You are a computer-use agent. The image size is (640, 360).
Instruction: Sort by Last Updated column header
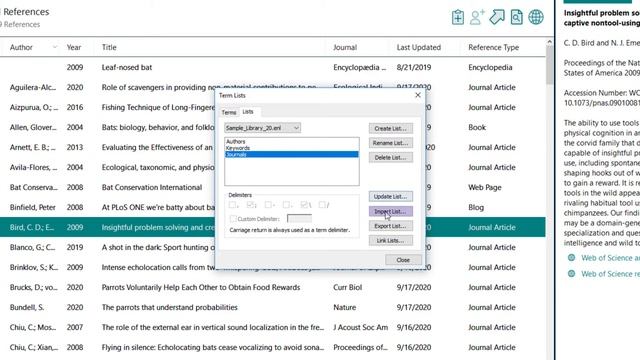pyautogui.click(x=419, y=47)
